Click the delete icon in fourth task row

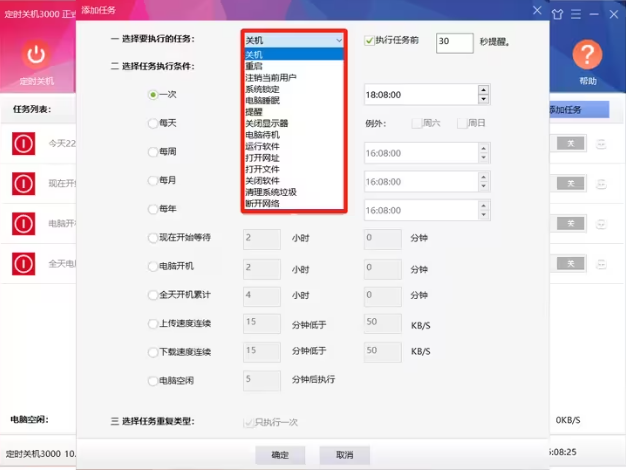pos(601,264)
